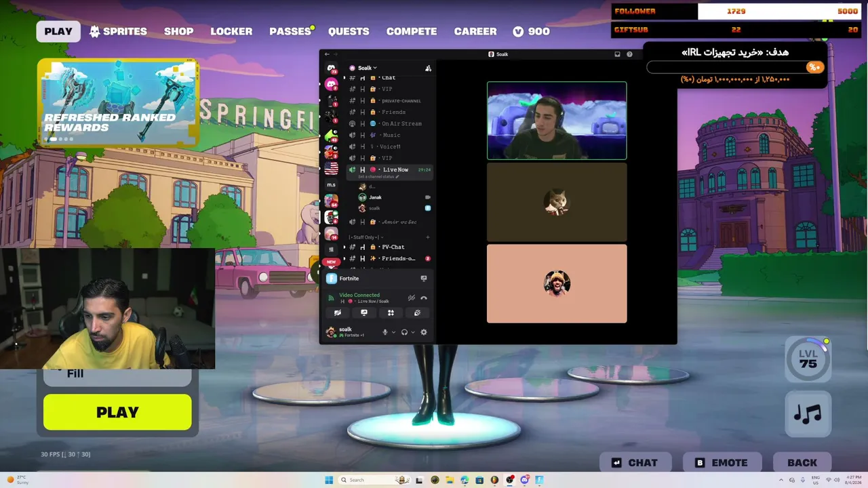This screenshot has width=868, height=488.
Task: Open the Fortnite activity stream icon
Action: pos(424,279)
